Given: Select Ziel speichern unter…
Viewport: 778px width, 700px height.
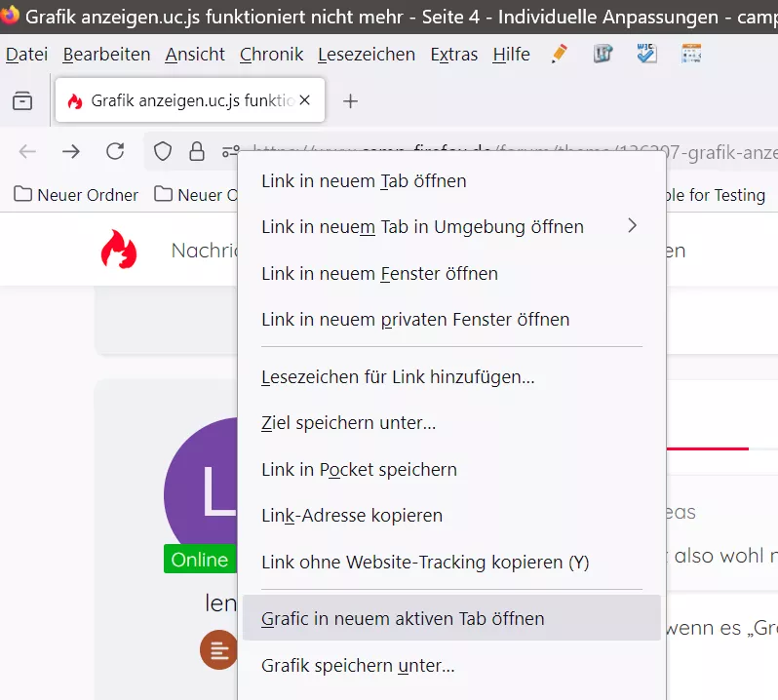Looking at the screenshot, I should coord(451,423).
